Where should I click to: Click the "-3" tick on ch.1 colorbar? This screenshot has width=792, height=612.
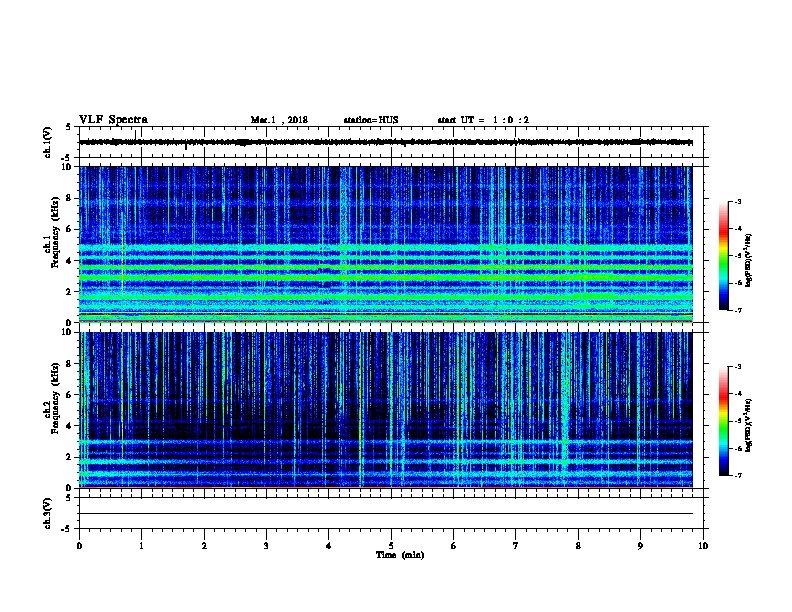(x=737, y=201)
